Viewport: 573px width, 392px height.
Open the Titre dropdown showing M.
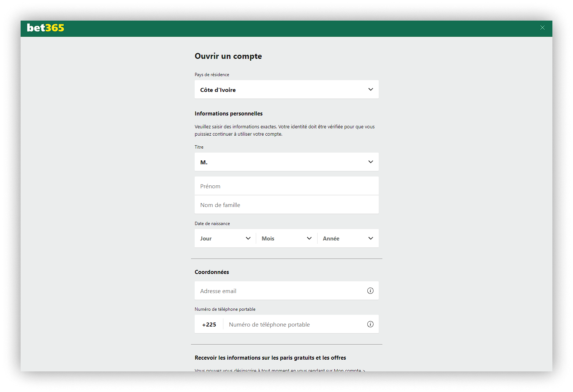(287, 162)
